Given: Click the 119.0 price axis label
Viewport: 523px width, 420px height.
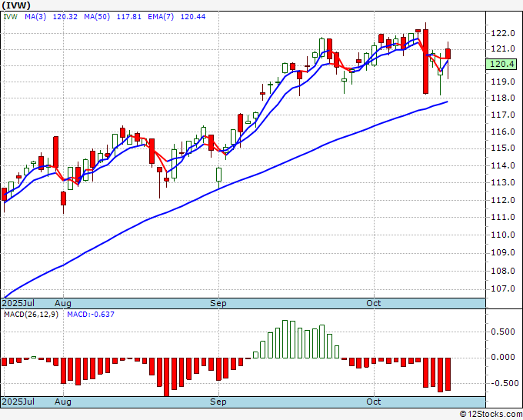Looking at the screenshot, I should point(503,82).
